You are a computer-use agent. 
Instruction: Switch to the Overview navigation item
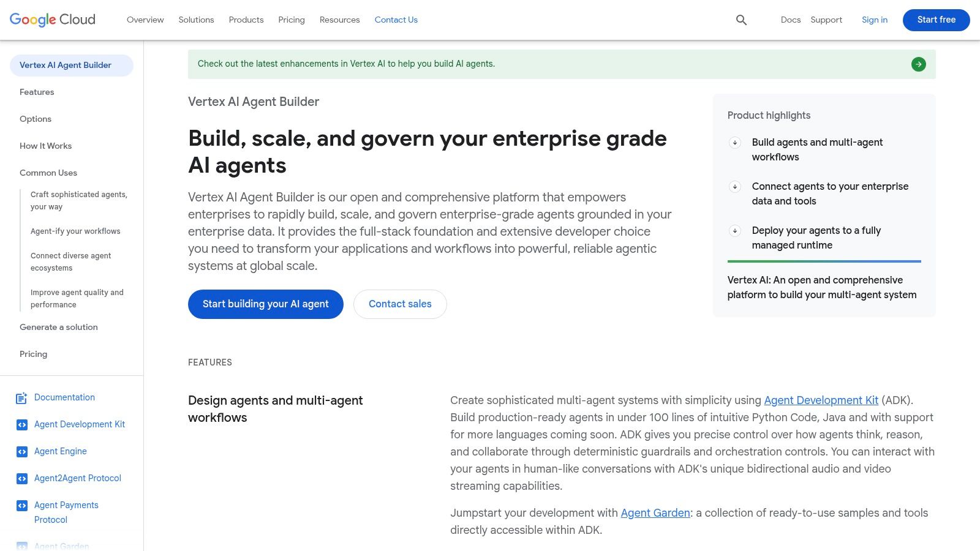pyautogui.click(x=145, y=20)
